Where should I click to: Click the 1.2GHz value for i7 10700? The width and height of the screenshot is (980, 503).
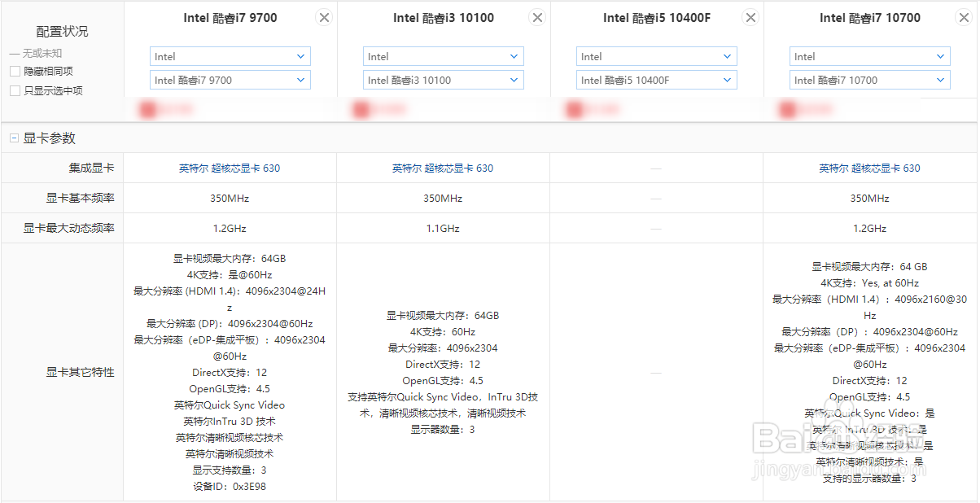869,229
